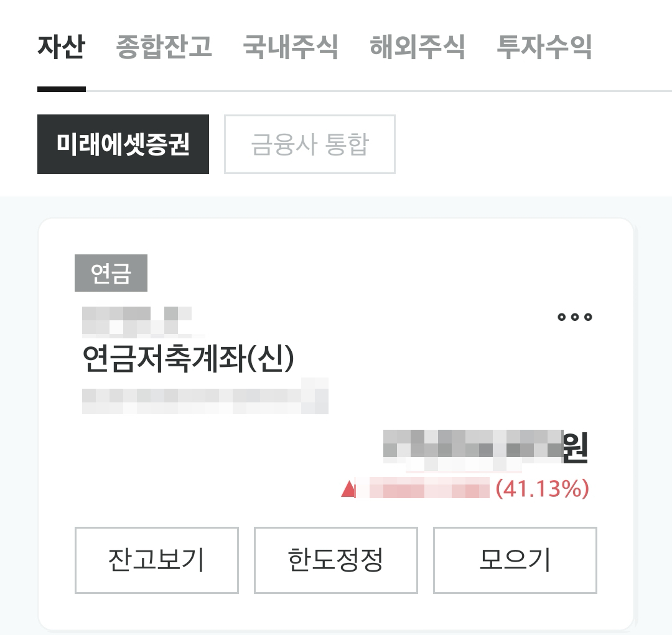Viewport: 672px width, 635px height.
Task: Open the 해외주식 tab
Action: 418,46
